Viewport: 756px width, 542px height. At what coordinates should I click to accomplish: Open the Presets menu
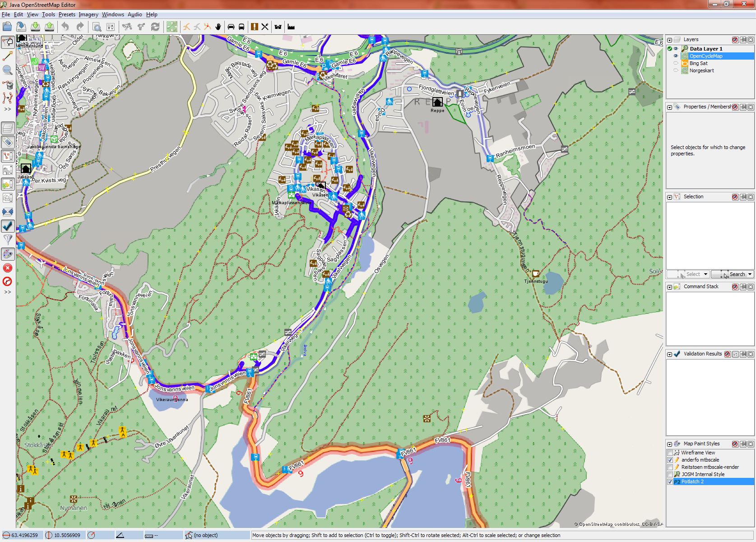click(x=67, y=14)
